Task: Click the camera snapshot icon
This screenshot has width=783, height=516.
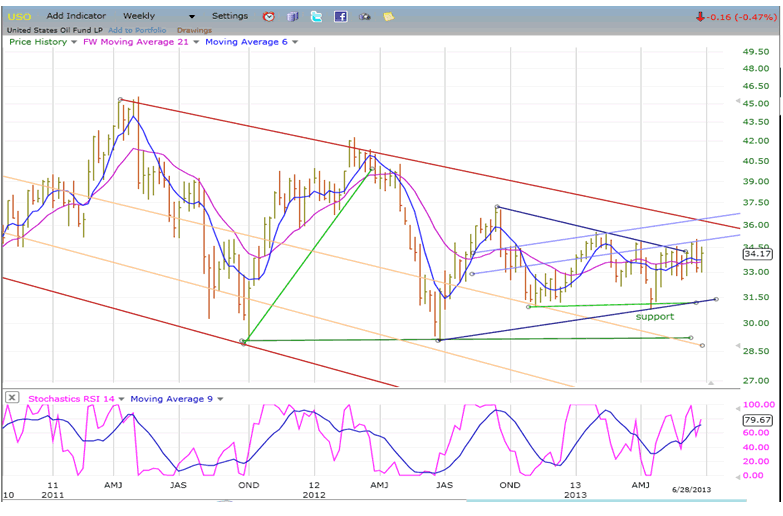Action: [x=365, y=17]
